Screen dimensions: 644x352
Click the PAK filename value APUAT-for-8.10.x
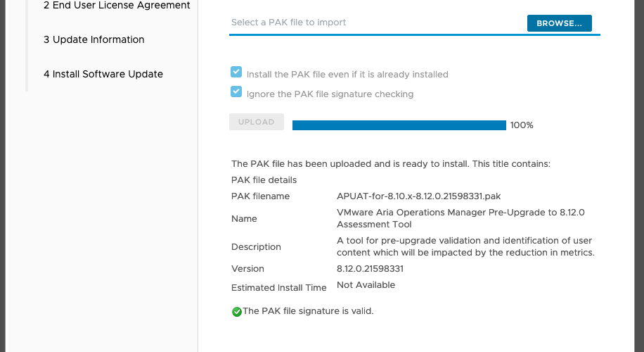(x=418, y=196)
